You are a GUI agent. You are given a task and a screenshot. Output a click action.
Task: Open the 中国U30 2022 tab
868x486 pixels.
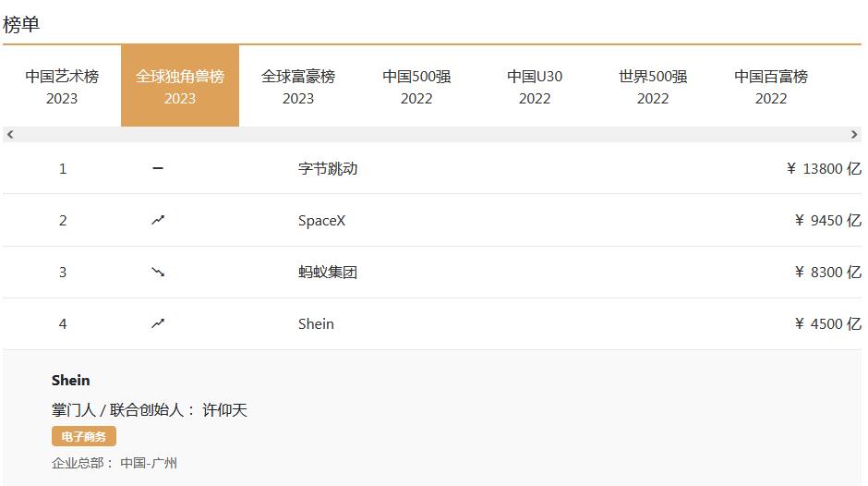point(535,86)
